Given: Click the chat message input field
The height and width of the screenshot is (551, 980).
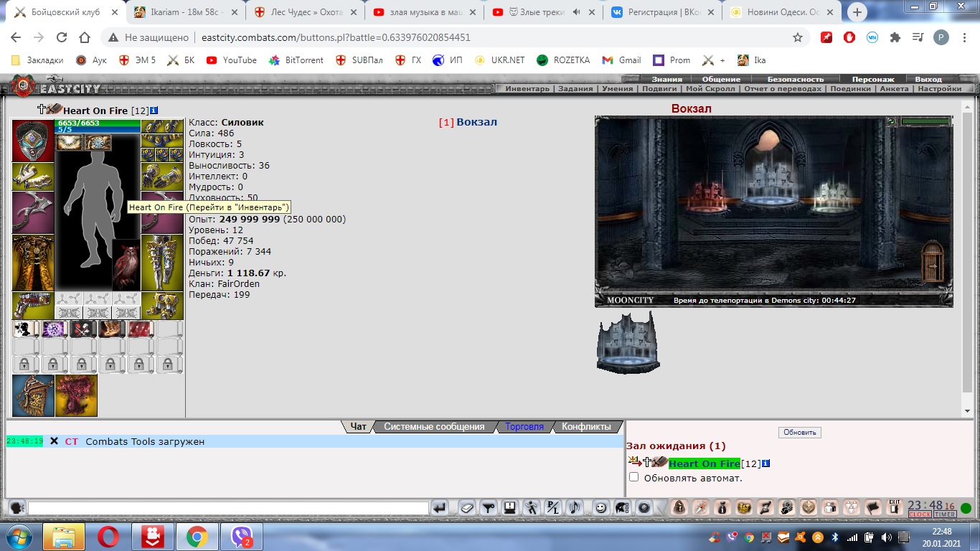Looking at the screenshot, I should point(228,508).
